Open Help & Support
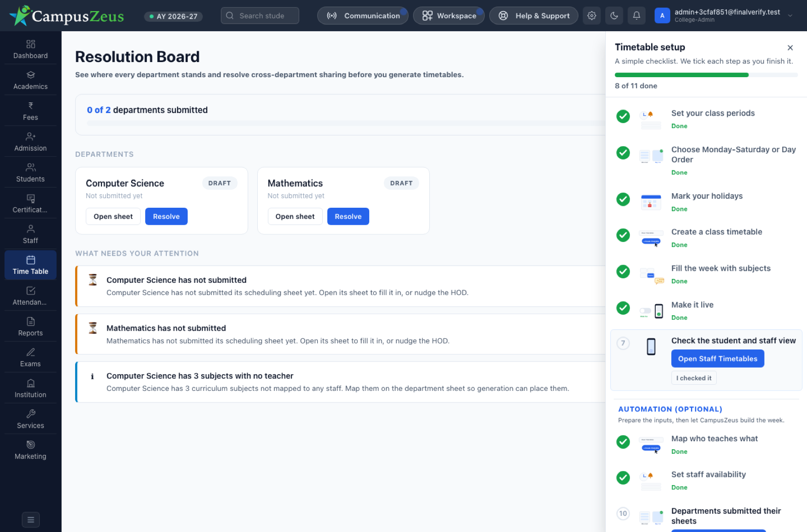807x532 pixels. pos(534,16)
